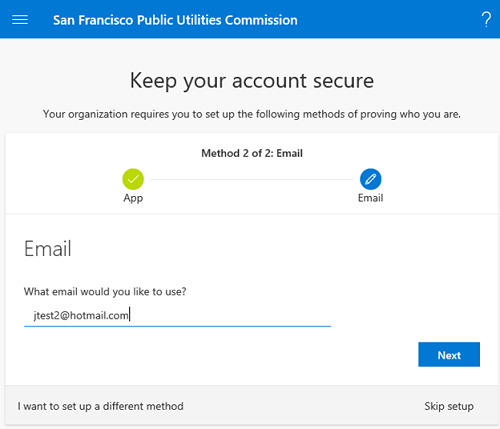The image size is (500, 429).
Task: Click the San Francisco Public Utilities Commission title
Action: (x=175, y=20)
